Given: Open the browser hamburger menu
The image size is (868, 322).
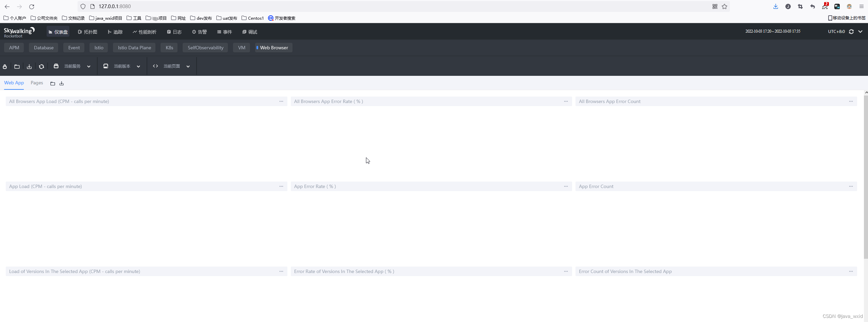Looking at the screenshot, I should point(862,6).
